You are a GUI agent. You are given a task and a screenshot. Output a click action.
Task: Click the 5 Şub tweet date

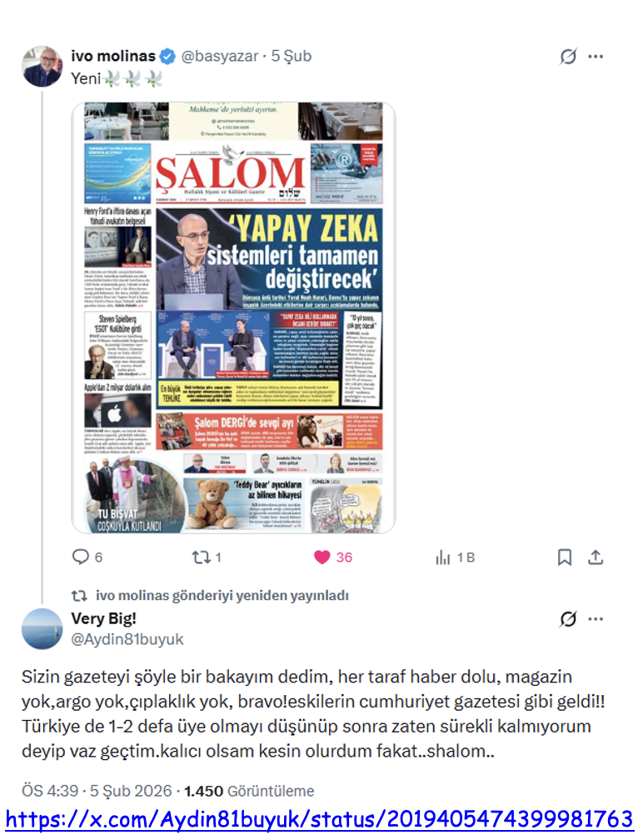click(x=292, y=56)
